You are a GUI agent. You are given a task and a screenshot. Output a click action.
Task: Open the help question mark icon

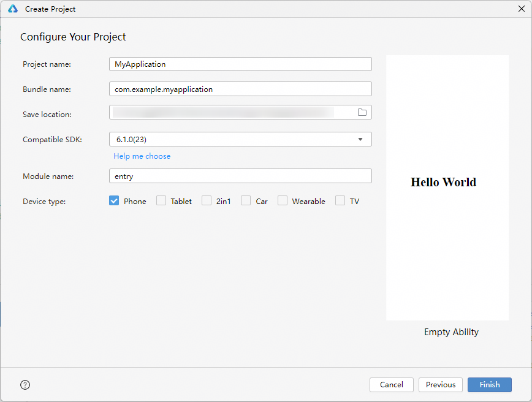(25, 385)
